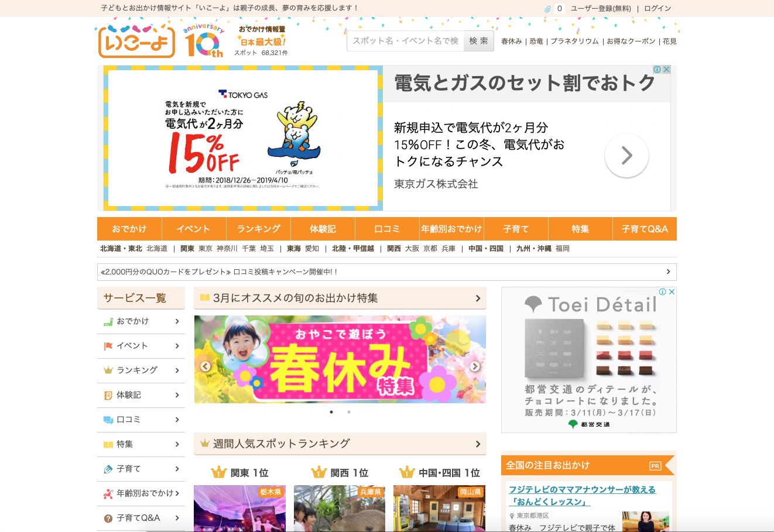Open the 体験記 navigation tab
The width and height of the screenshot is (774, 532).
[323, 229]
